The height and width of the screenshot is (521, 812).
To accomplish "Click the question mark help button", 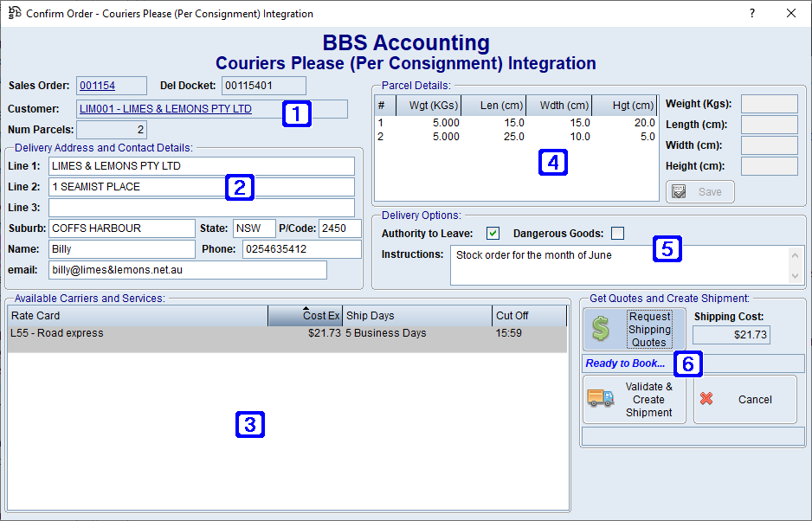I will [751, 14].
